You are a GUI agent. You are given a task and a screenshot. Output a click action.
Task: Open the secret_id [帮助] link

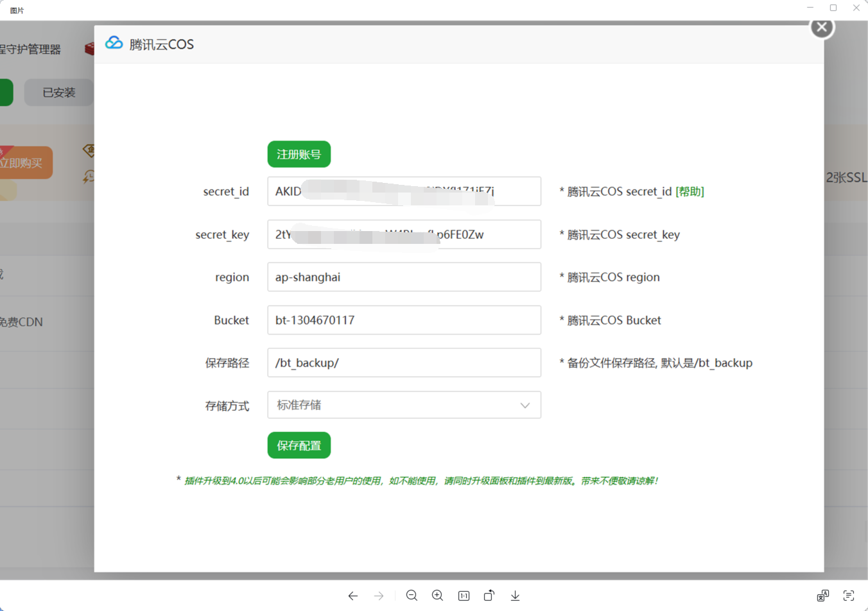(x=690, y=191)
